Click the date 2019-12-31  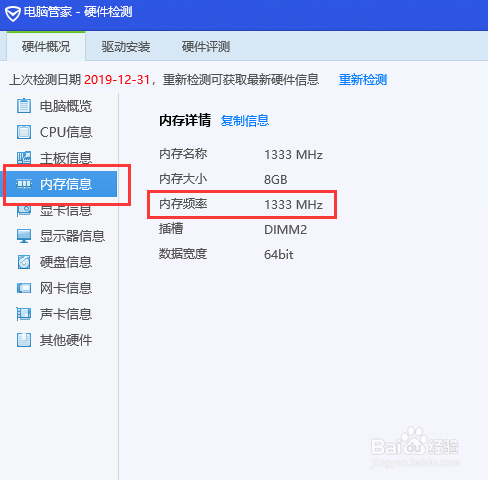click(117, 80)
